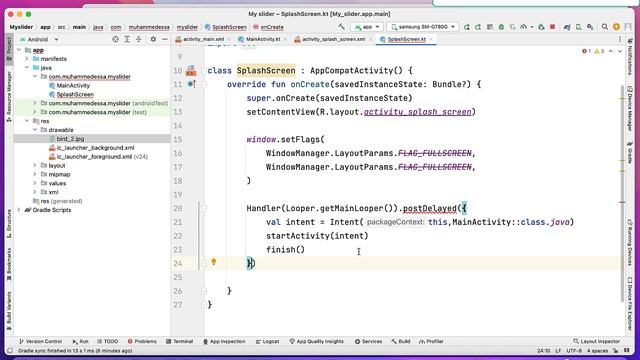
Task: Click collapse all icon in project panel
Action: point(139,39)
